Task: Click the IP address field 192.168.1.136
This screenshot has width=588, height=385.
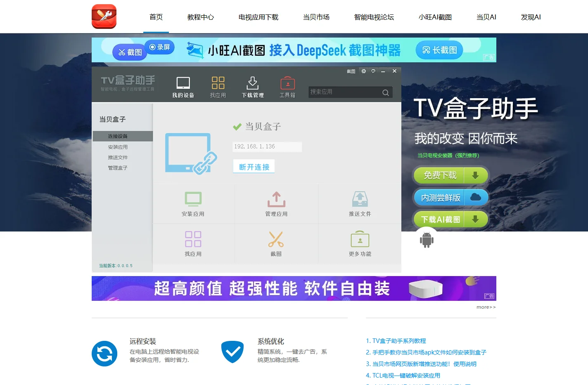Action: click(267, 146)
